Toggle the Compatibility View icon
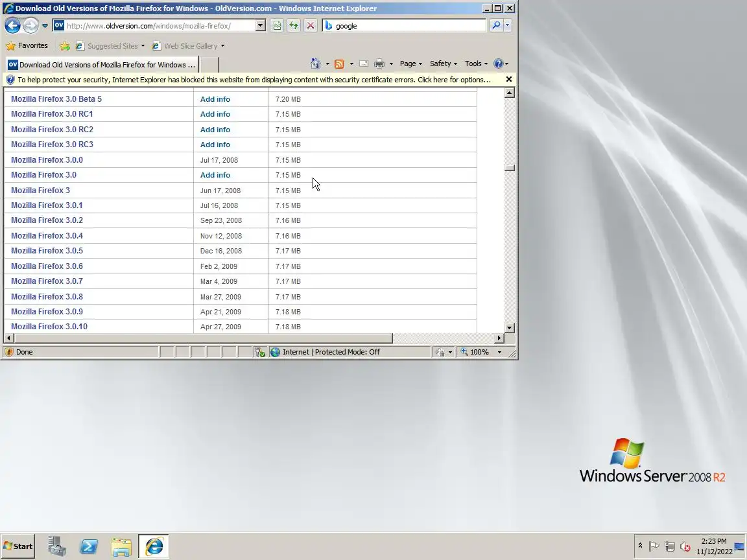 [277, 26]
